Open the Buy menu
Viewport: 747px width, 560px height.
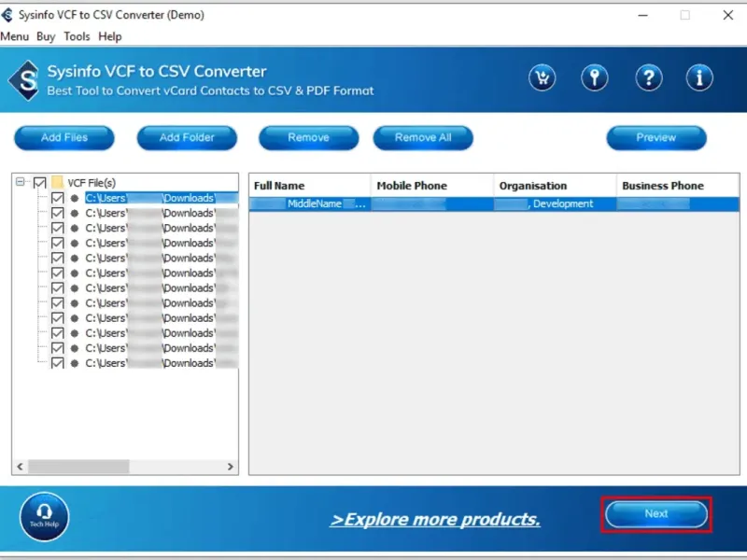pos(46,36)
